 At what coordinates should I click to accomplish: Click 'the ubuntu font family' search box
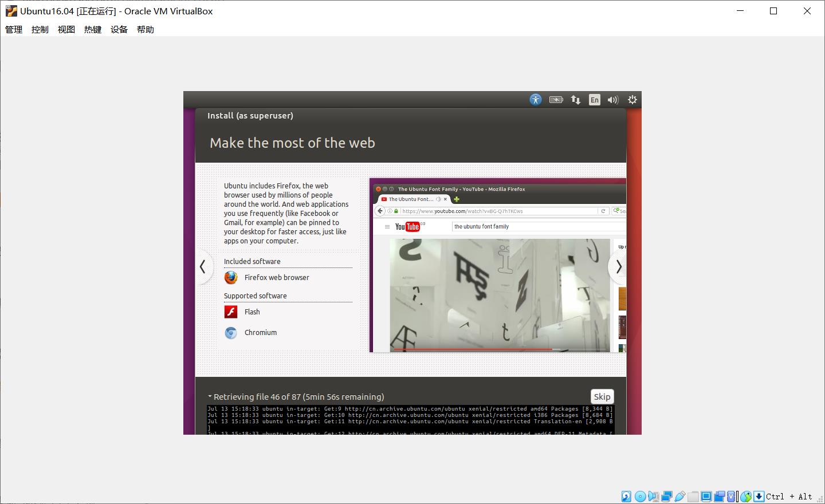coord(539,226)
